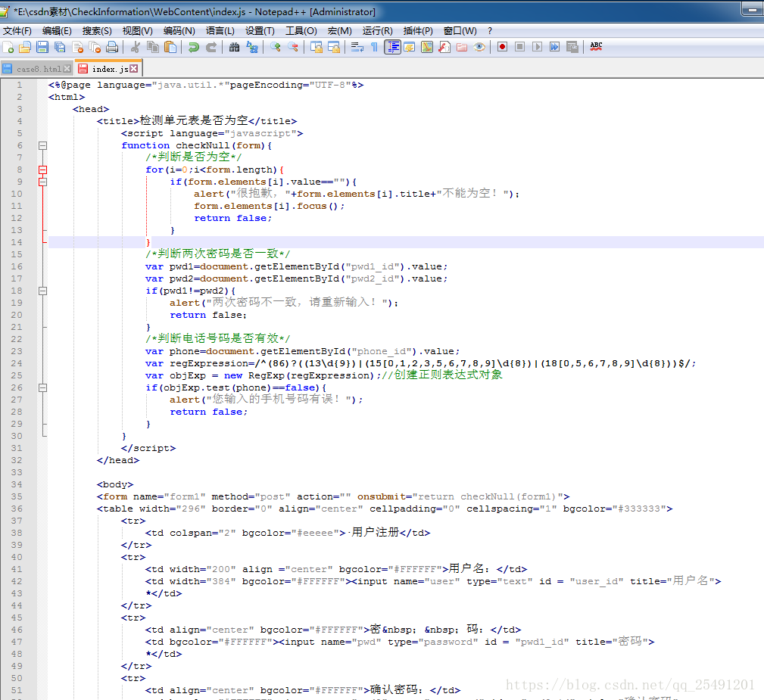Click the "onsubmit" attribute on line 35
Viewport: 764px width, 700px height.
coord(382,496)
